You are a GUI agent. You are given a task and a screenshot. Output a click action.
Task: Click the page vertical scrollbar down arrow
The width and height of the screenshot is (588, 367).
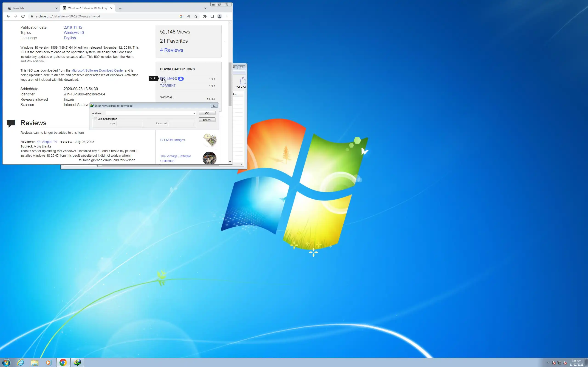[x=230, y=162]
